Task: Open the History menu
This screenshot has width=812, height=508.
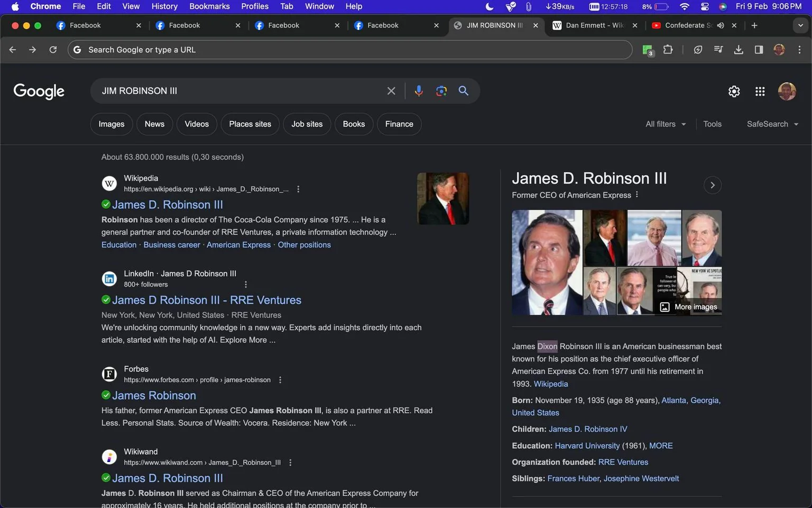Action: tap(164, 6)
